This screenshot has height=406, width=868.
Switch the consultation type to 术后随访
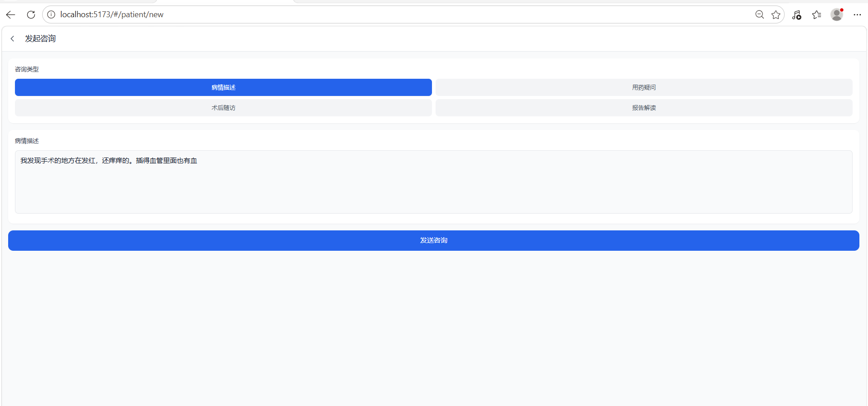tap(223, 108)
